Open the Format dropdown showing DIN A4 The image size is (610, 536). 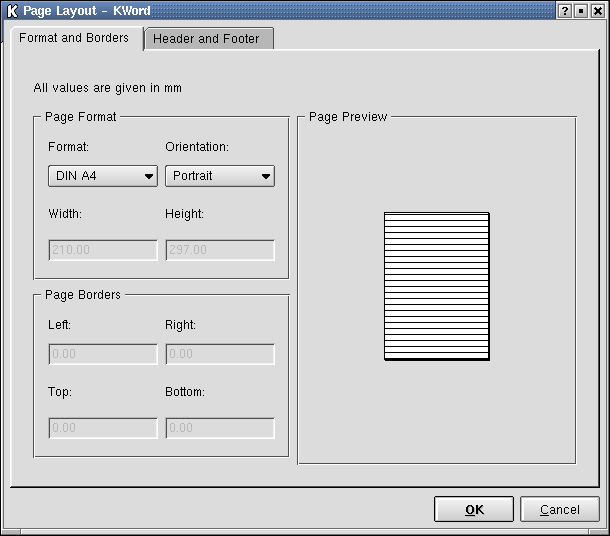[x=103, y=176]
